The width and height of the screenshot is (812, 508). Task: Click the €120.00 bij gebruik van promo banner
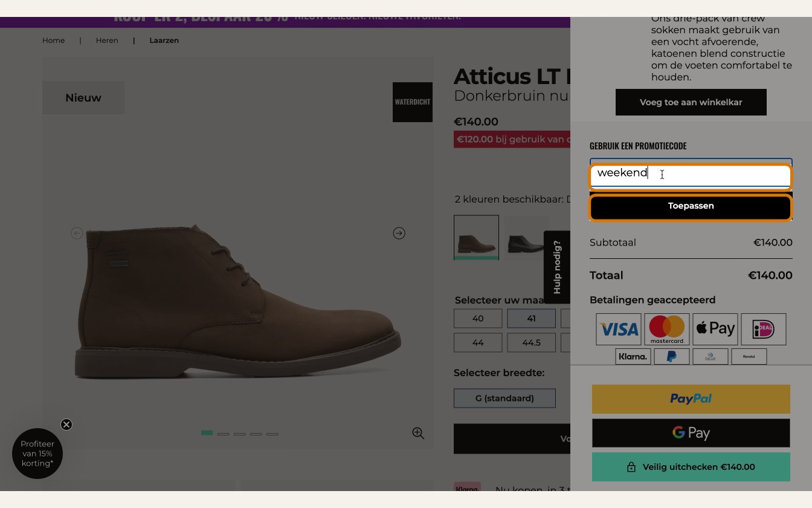[x=512, y=140]
